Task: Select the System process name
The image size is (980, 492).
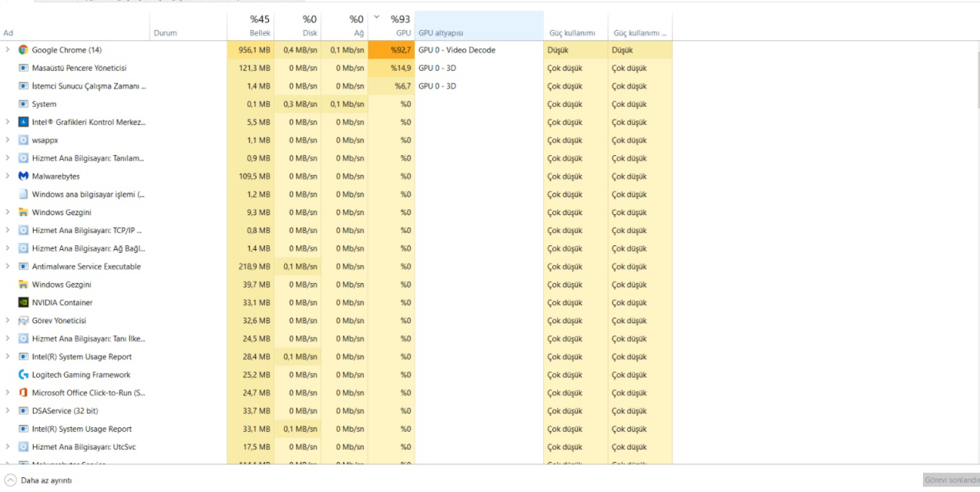Action: tap(44, 104)
